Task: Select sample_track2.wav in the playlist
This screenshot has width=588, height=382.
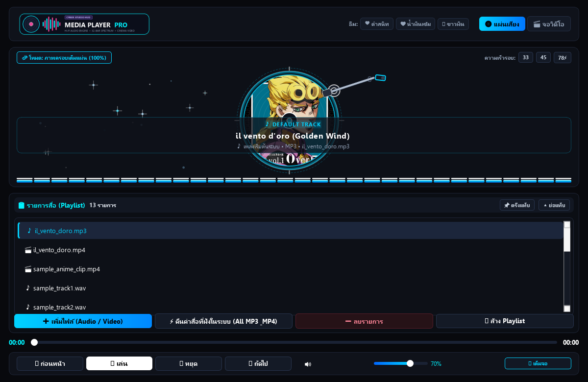Action: (291, 307)
